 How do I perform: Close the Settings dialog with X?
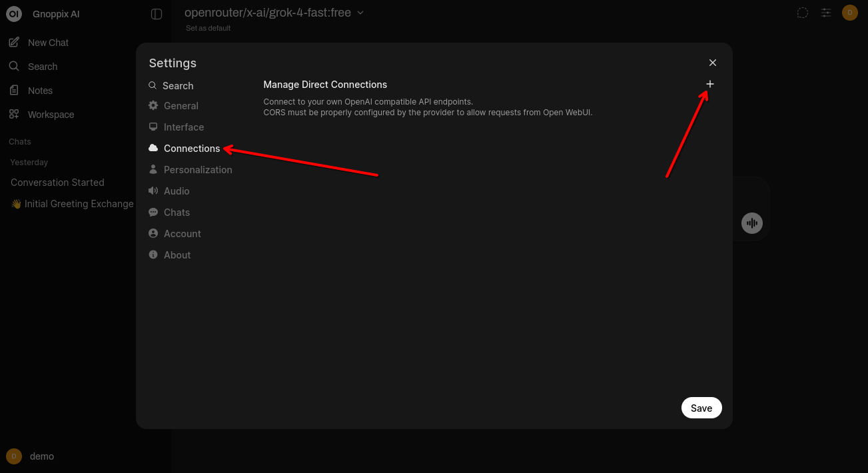713,63
